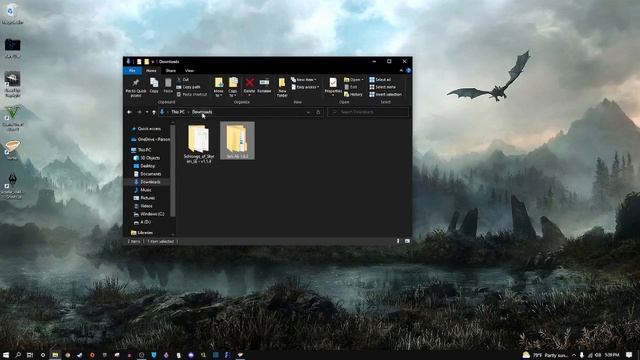
Task: Open the Recycle Bin desktop icon
Action: tap(12, 14)
